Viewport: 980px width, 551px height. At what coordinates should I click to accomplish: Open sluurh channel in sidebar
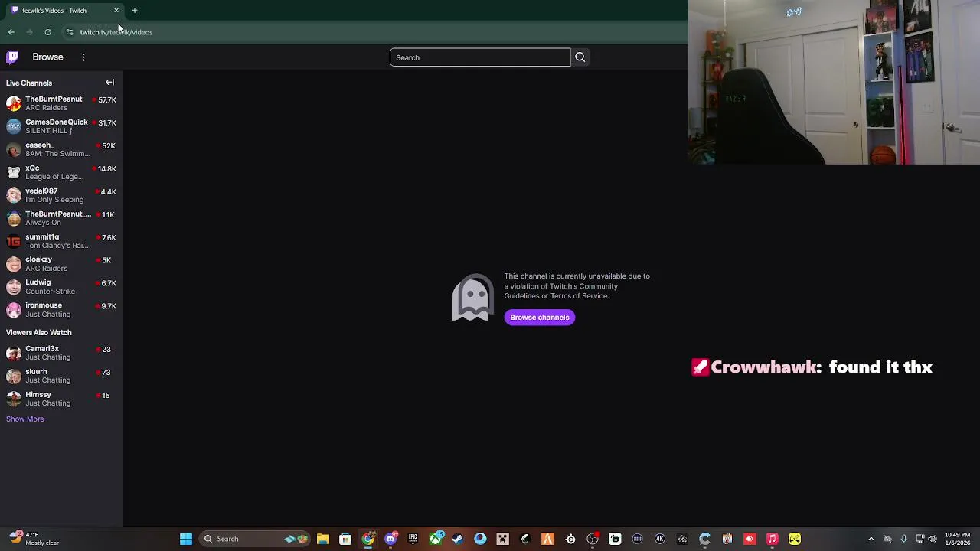click(x=61, y=376)
